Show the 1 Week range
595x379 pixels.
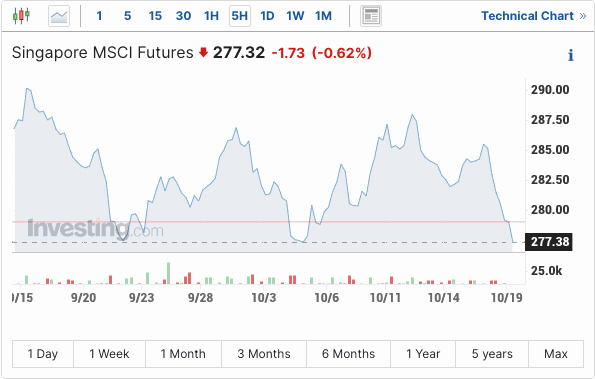(109, 354)
